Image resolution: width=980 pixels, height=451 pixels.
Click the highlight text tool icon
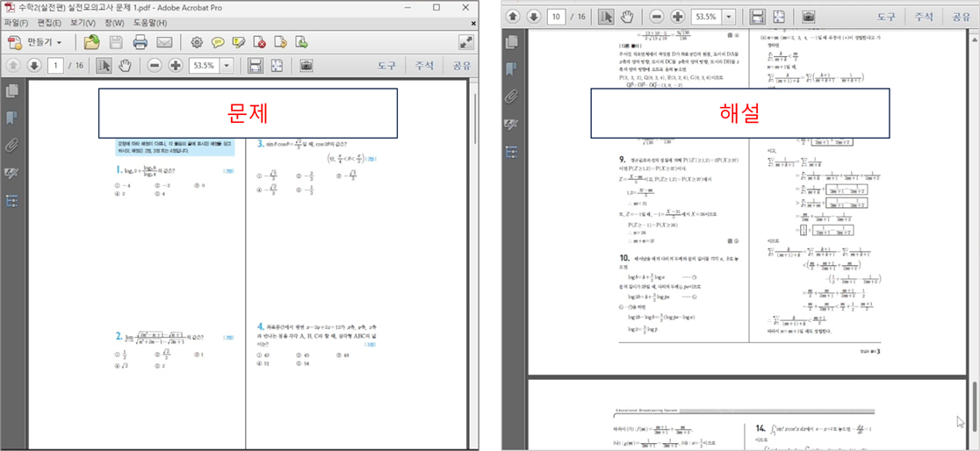tap(238, 42)
